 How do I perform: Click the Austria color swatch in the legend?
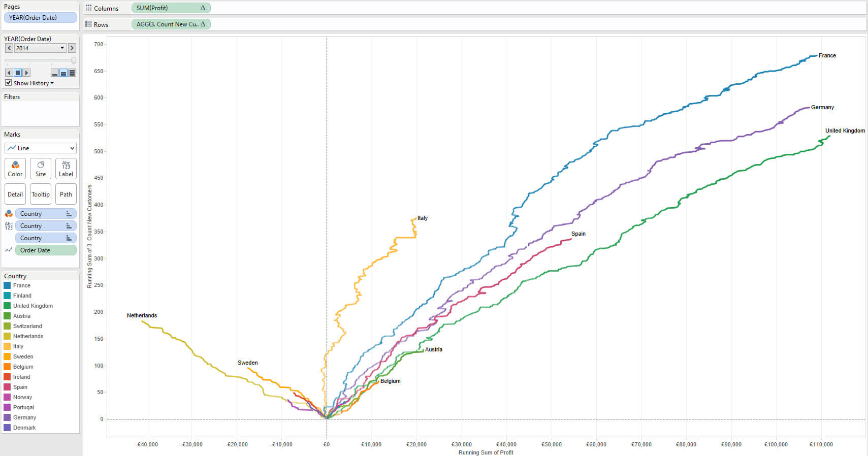coord(7,316)
